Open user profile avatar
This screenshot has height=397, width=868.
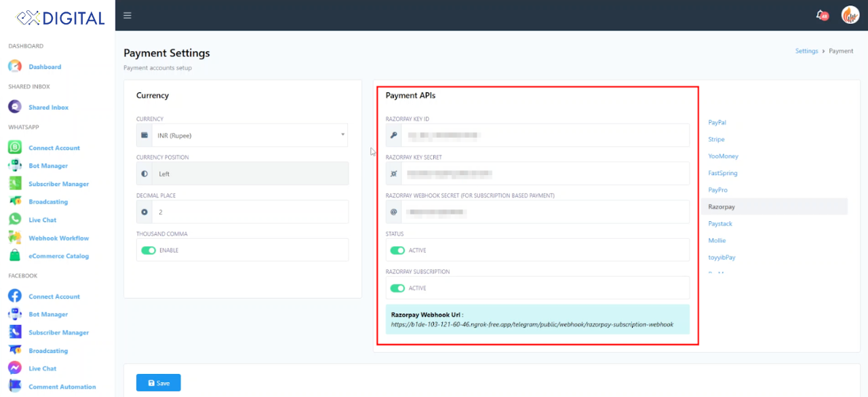point(850,15)
